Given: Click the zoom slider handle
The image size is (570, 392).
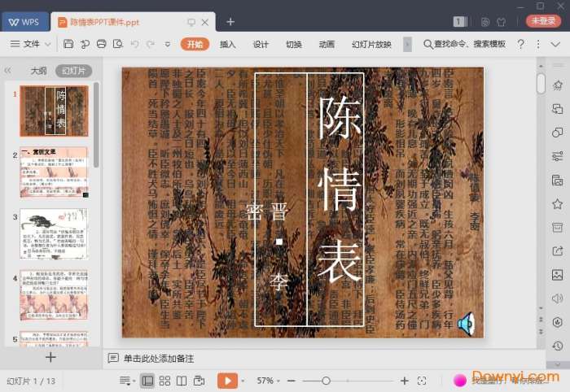Looking at the screenshot, I should point(326,381).
